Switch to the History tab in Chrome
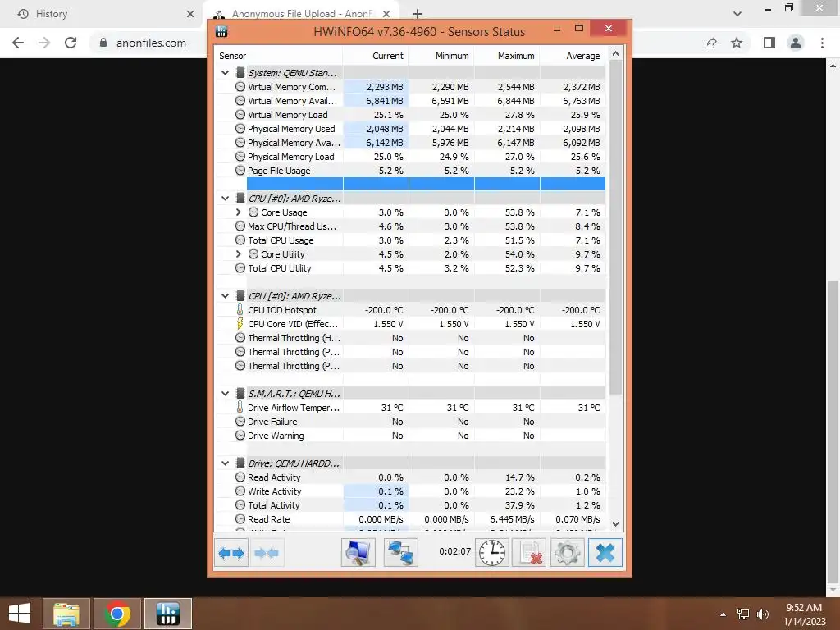 100,14
